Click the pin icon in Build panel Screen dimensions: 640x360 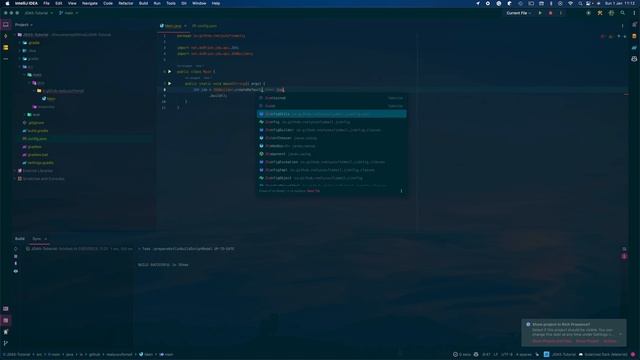[16, 264]
